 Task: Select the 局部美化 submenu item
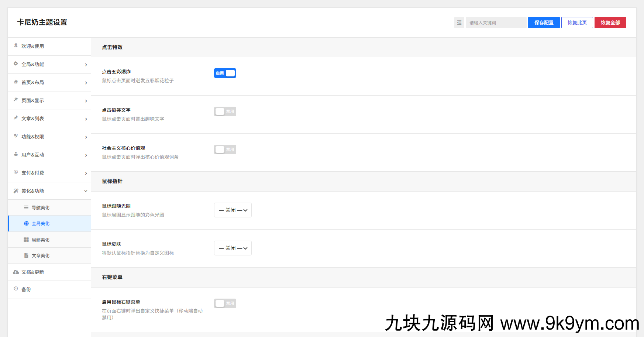49,240
